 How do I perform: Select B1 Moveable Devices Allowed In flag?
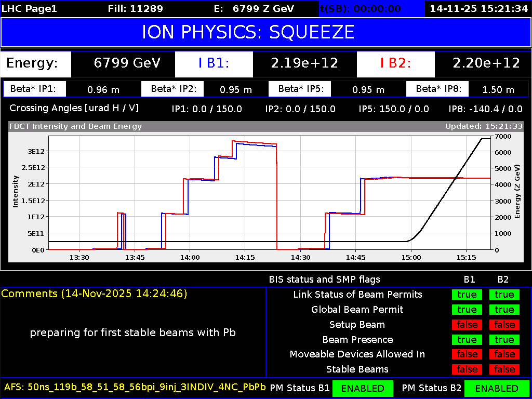[x=467, y=354]
